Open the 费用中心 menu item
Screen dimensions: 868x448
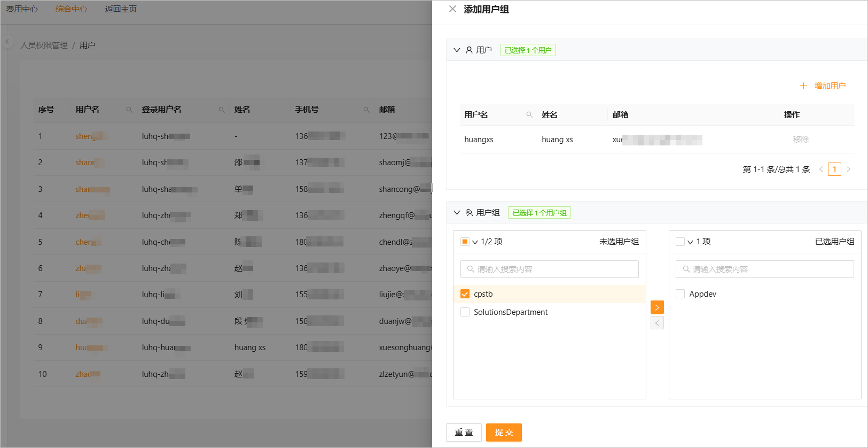(x=22, y=9)
